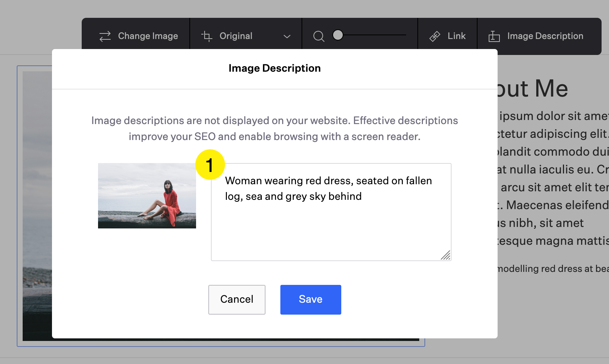609x364 pixels.
Task: Select the Link tool in the toolbar
Action: pos(448,36)
